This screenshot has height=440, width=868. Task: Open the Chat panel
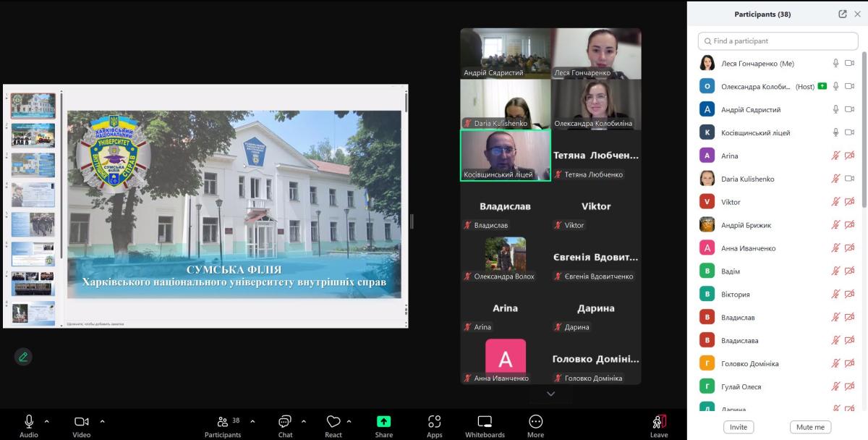(285, 422)
